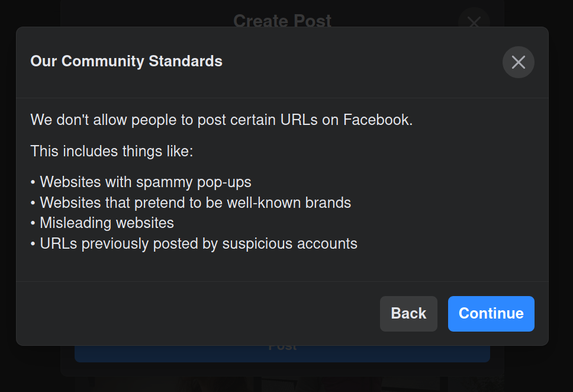Click the dimmed Post button behind dialog
This screenshot has width=573, height=392.
coord(282,354)
